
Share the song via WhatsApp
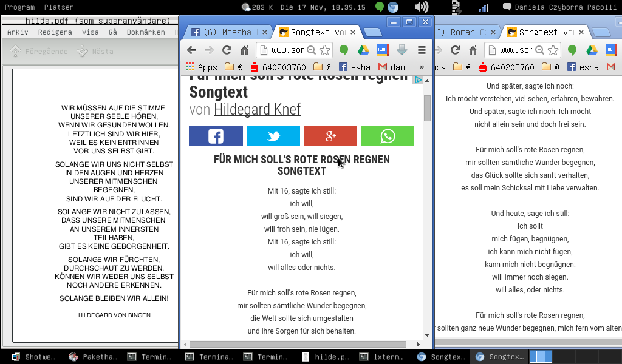point(388,136)
